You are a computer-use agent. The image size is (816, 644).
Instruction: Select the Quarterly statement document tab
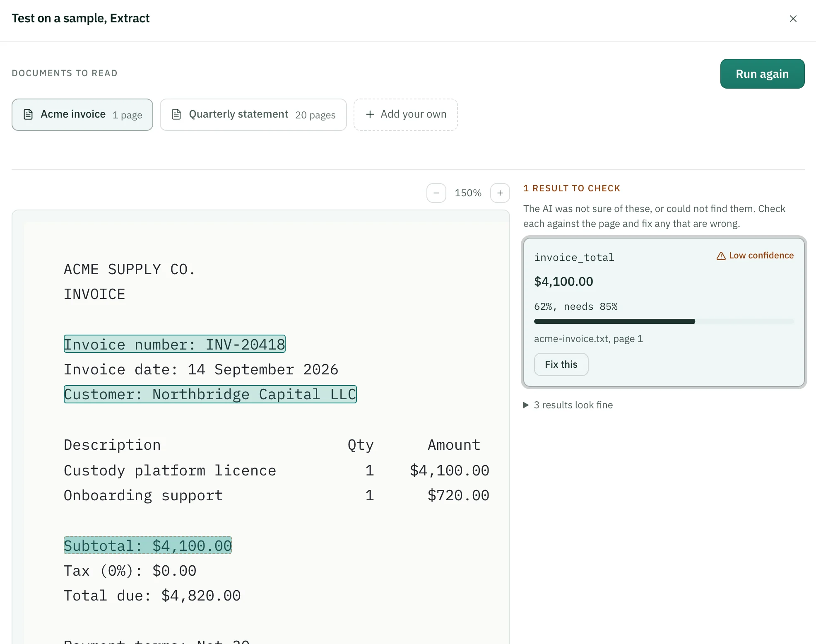[x=253, y=115]
